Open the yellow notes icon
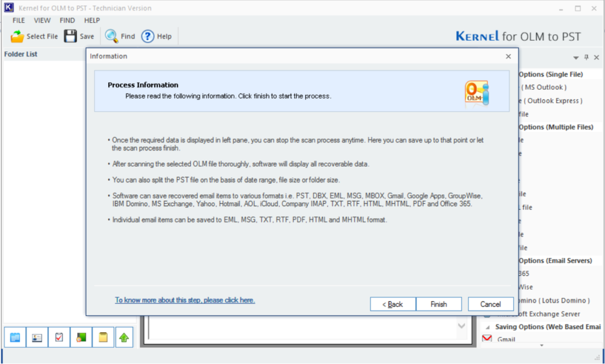The width and height of the screenshot is (605, 364). [x=103, y=337]
